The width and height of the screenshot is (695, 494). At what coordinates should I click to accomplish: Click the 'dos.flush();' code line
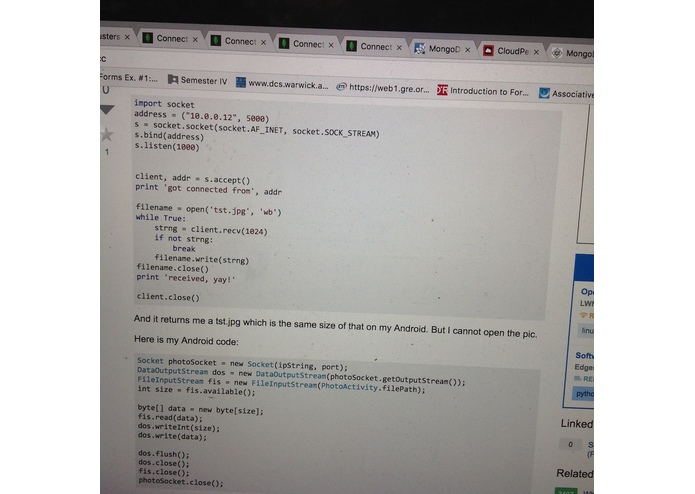click(x=164, y=454)
